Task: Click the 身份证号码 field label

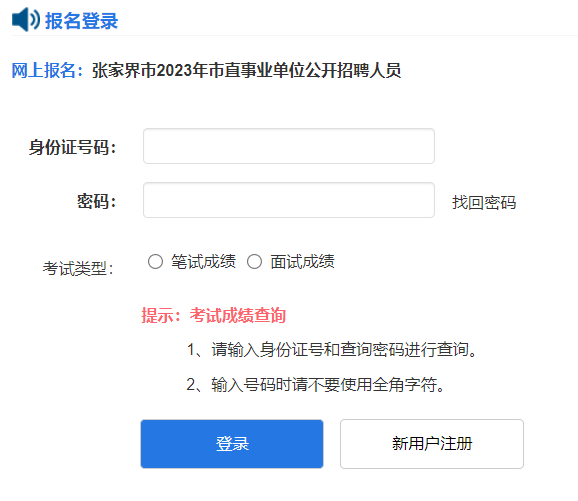Action: (73, 147)
